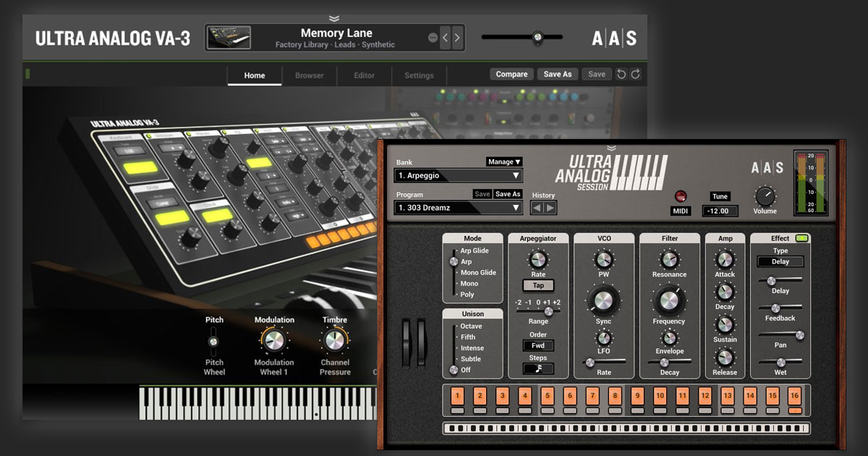868x456 pixels.
Task: Click the History back arrow
Action: [537, 207]
